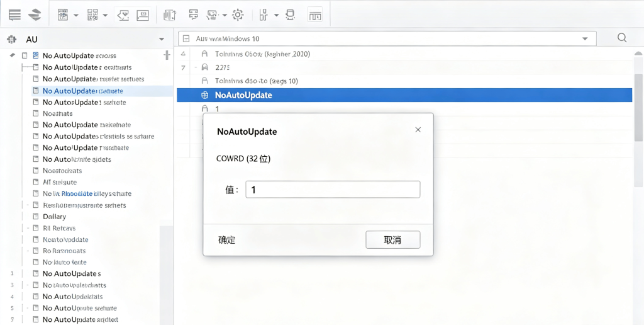Click lock icon of the 2275 row
The image size is (644, 325).
point(204,67)
